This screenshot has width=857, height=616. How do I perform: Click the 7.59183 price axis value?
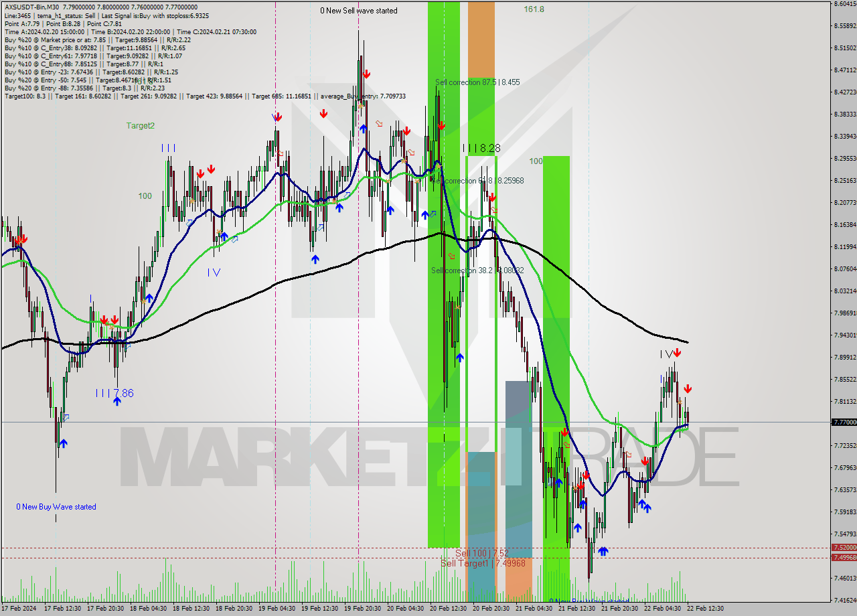[x=845, y=512]
